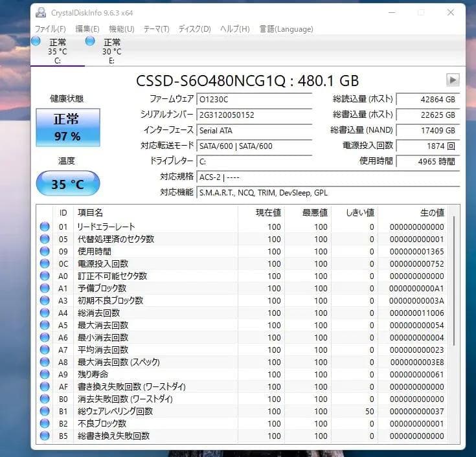476x457 pixels.
Task: Click status icon of A9 残り寿命 row
Action: click(45, 374)
